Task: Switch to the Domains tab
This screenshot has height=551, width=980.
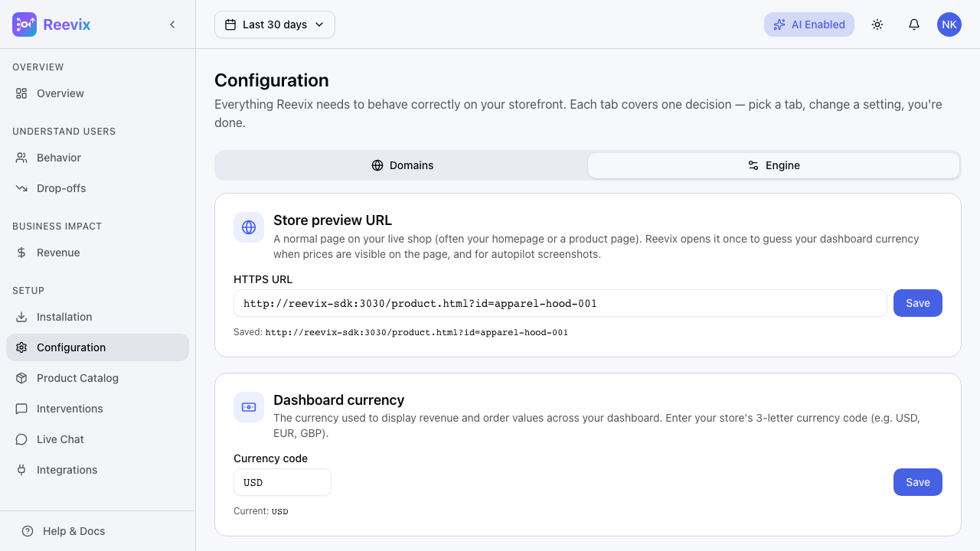Action: coord(402,165)
